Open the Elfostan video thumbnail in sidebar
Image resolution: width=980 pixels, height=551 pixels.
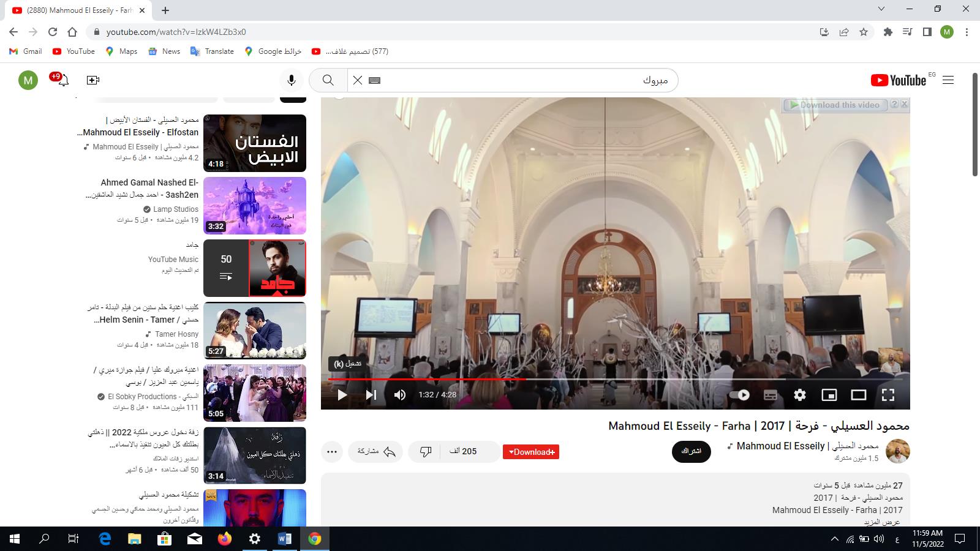tap(255, 143)
